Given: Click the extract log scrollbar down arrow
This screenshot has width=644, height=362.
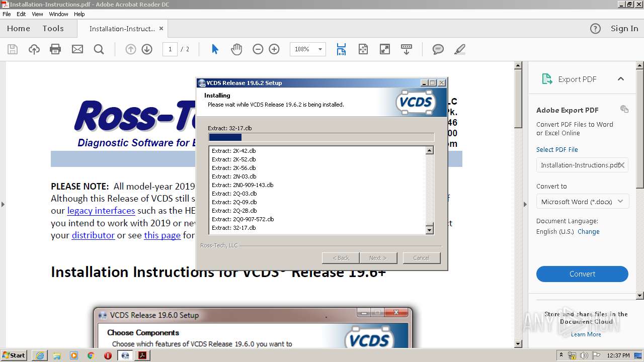Looking at the screenshot, I should pos(430,230).
